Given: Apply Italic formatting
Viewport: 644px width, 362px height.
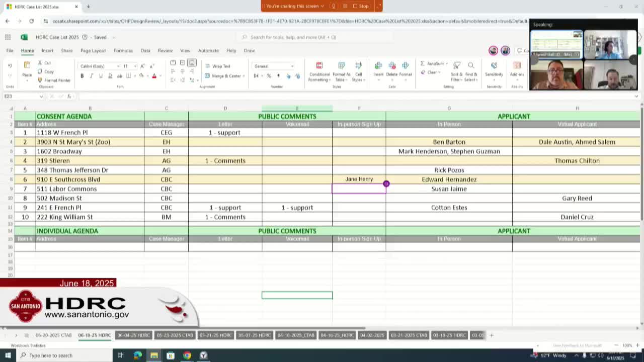Looking at the screenshot, I should 91,76.
